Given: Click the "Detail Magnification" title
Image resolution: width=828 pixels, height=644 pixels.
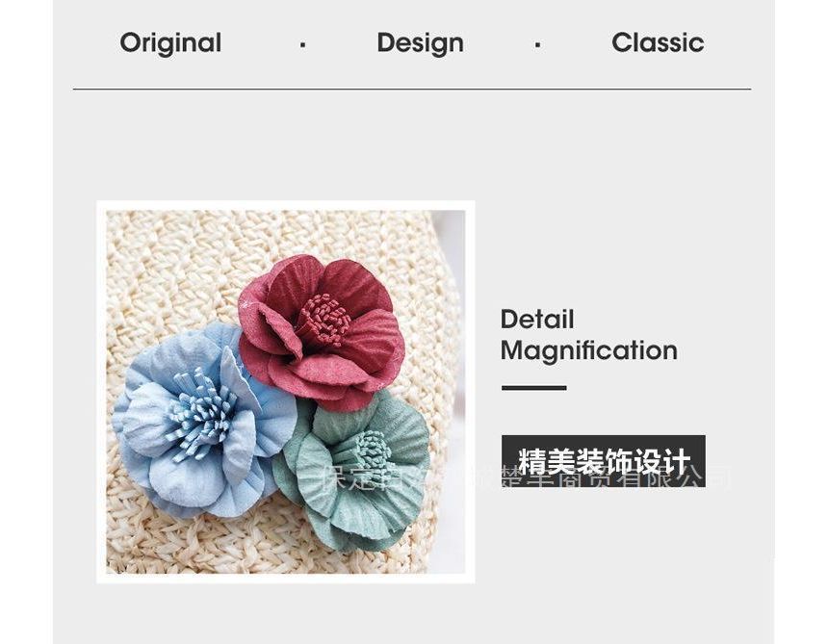Looking at the screenshot, I should [589, 335].
